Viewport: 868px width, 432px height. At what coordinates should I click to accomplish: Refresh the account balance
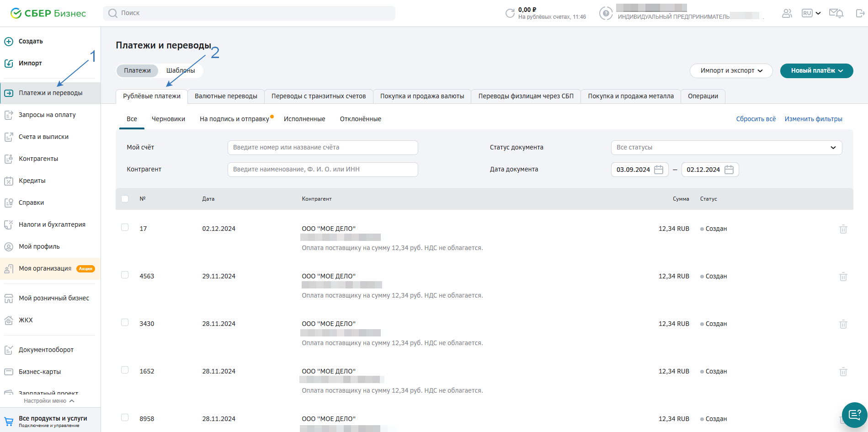510,13
